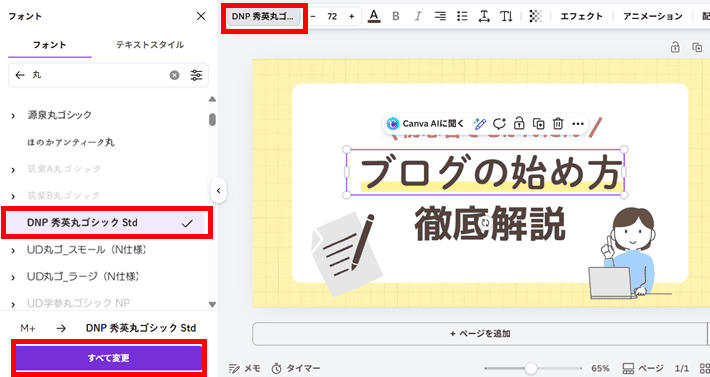The height and width of the screenshot is (377, 710).
Task: Toggle italic formatting
Action: coord(417,16)
